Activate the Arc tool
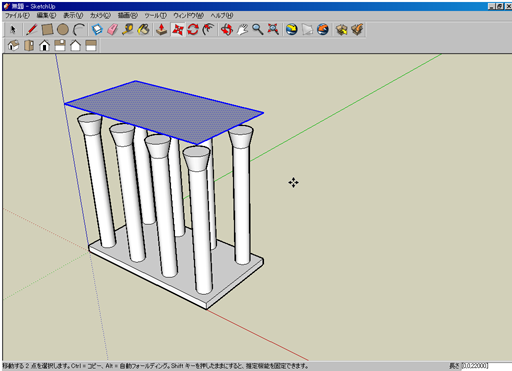 79,30
